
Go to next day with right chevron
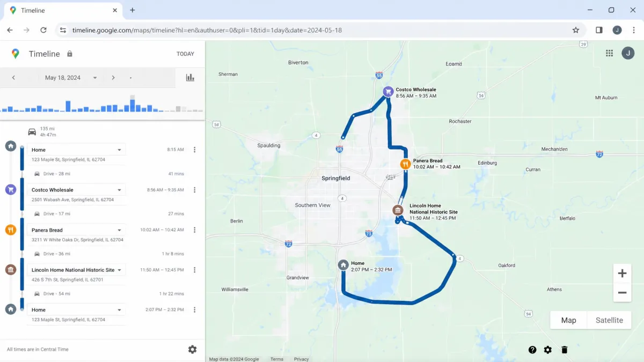click(x=113, y=78)
